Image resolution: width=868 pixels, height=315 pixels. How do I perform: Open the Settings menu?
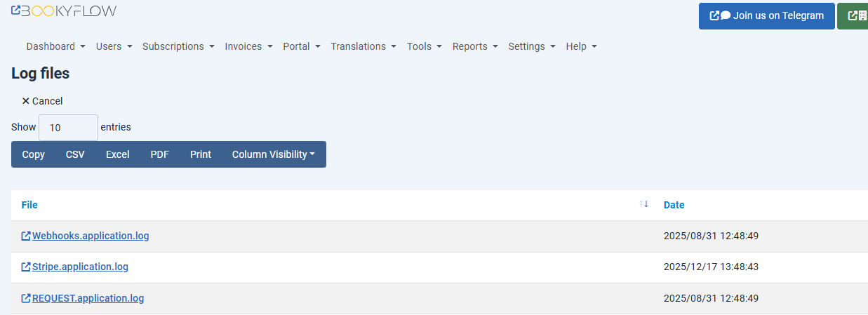pyautogui.click(x=531, y=46)
